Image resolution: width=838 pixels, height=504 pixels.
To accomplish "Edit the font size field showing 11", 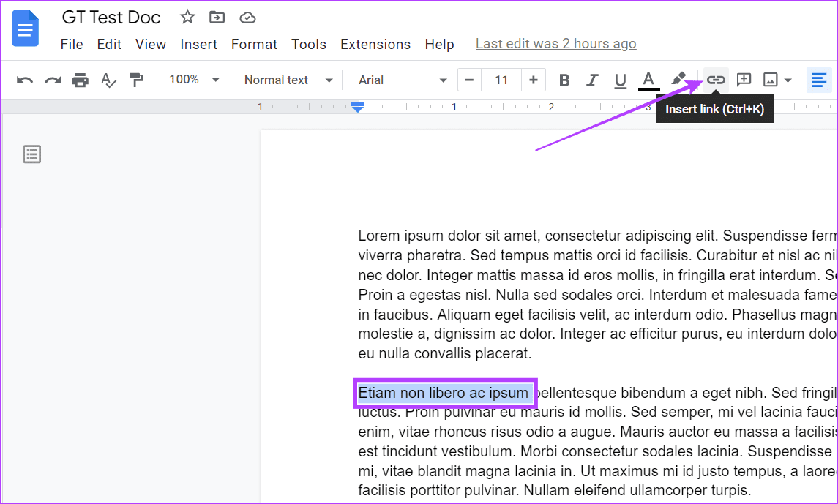I will tap(501, 80).
